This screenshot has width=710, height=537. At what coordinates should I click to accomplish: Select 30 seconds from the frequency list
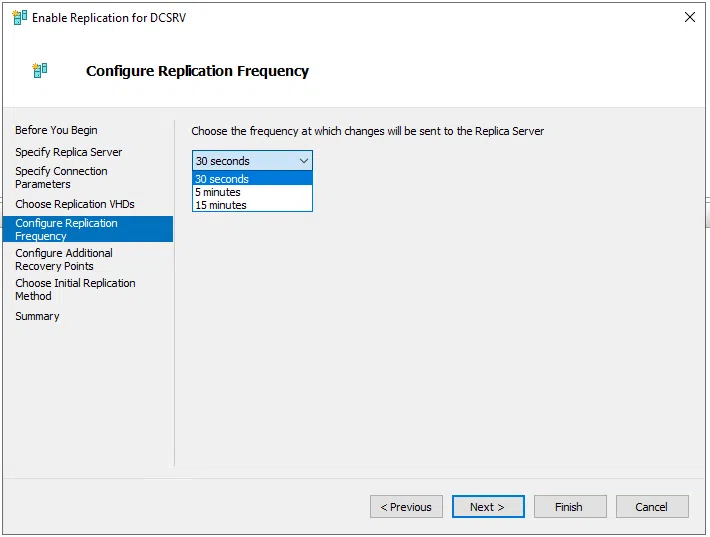[252, 179]
